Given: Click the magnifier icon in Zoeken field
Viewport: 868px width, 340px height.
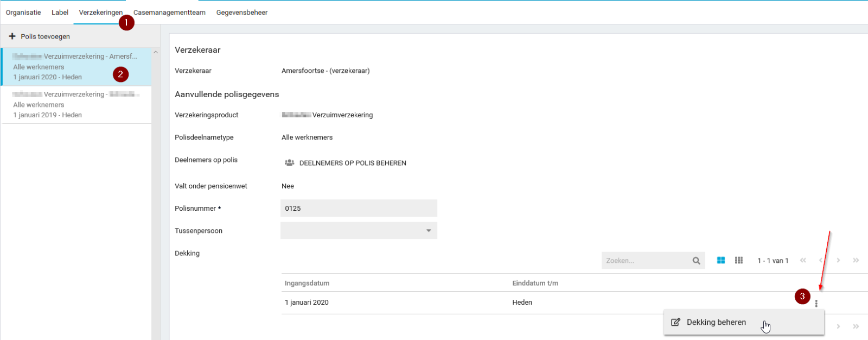Looking at the screenshot, I should [696, 261].
